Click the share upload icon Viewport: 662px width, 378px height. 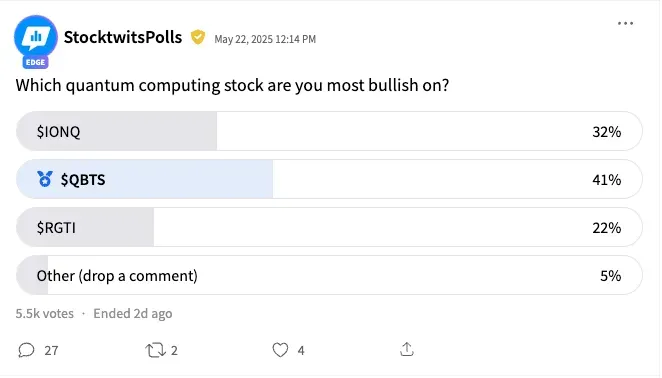(407, 349)
